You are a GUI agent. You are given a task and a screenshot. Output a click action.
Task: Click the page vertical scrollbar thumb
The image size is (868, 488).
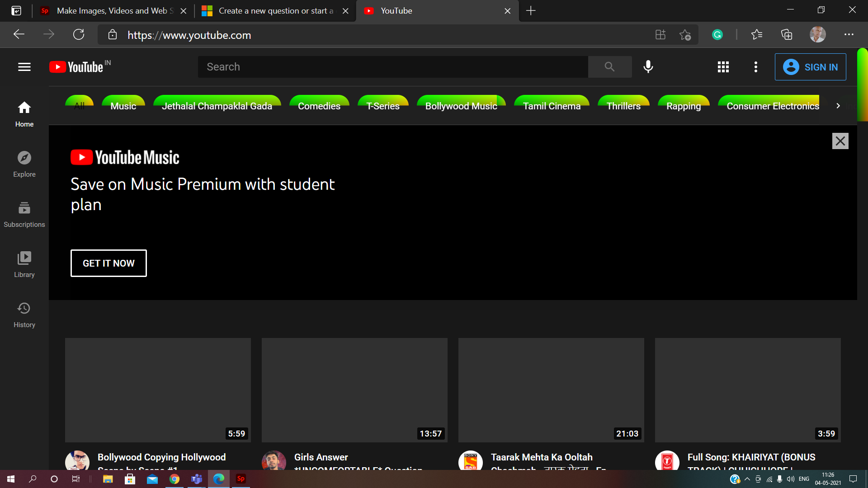pos(862,85)
